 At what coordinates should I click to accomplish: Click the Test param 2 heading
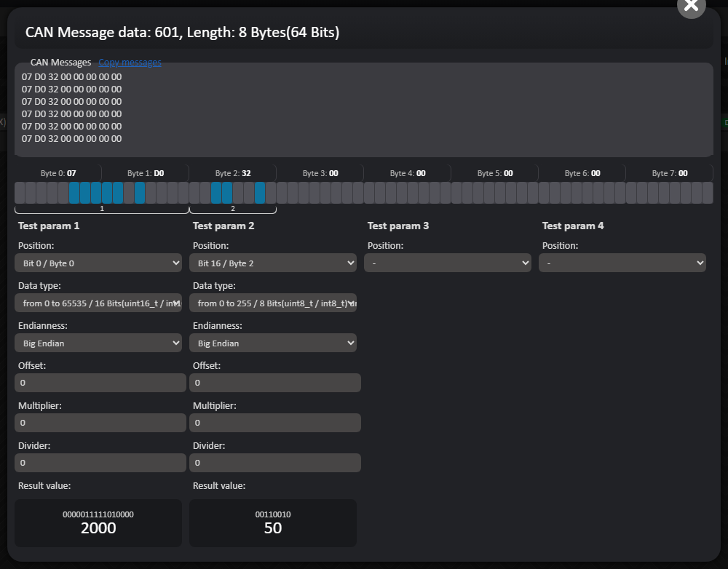[223, 226]
